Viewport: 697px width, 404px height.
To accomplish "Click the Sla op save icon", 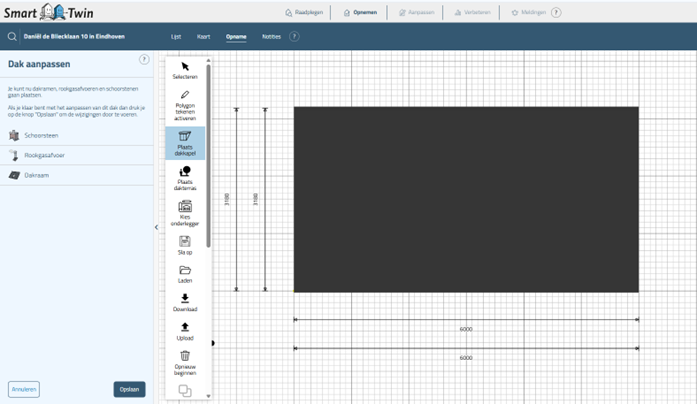I will click(185, 241).
